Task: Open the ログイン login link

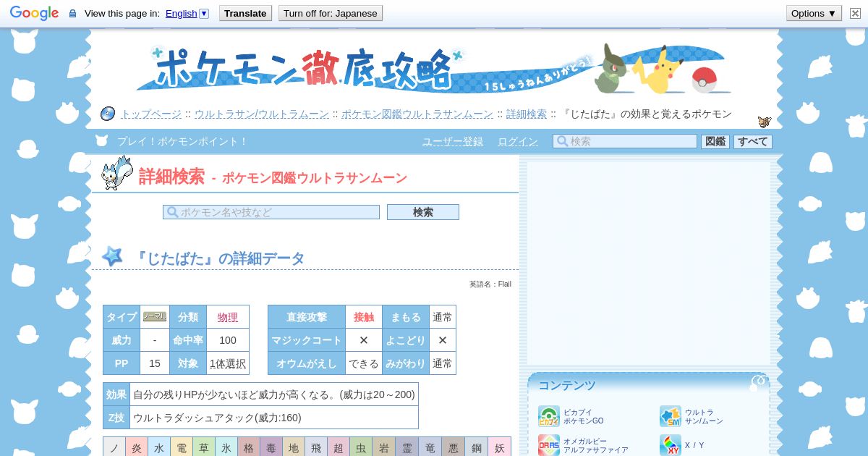Action: (x=518, y=141)
